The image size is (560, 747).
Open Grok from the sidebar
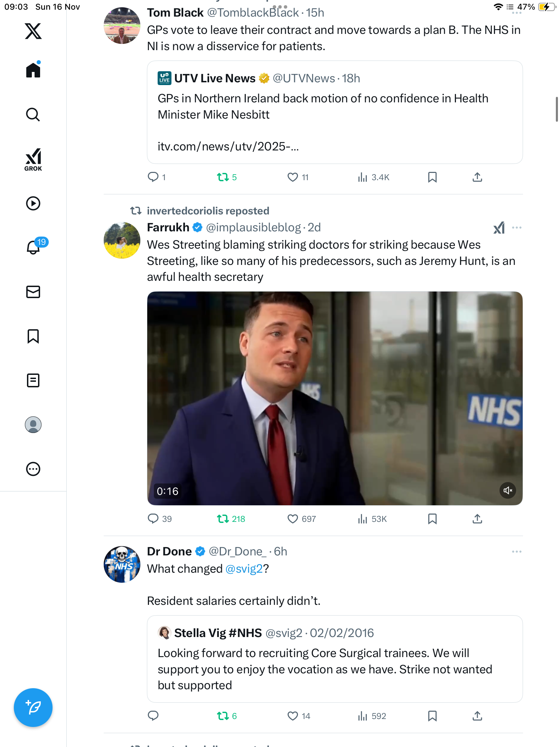(33, 159)
